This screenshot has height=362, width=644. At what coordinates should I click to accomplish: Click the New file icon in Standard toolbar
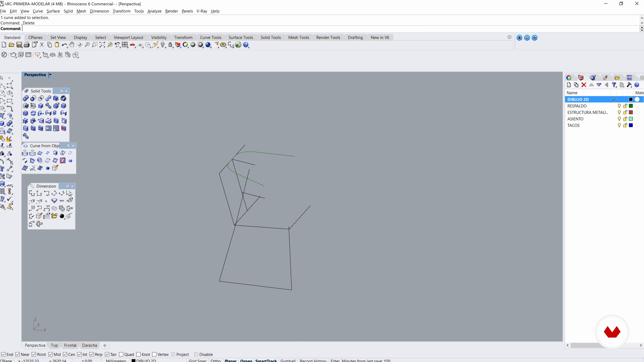click(4, 45)
